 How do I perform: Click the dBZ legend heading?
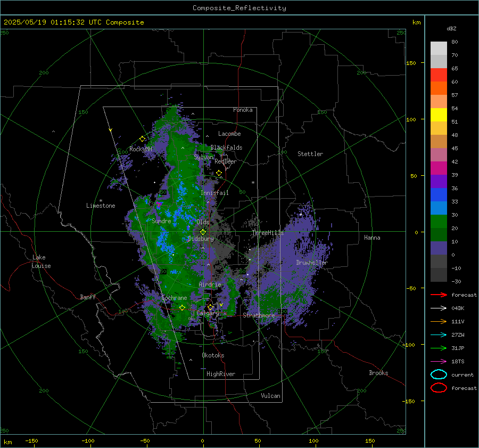click(451, 28)
